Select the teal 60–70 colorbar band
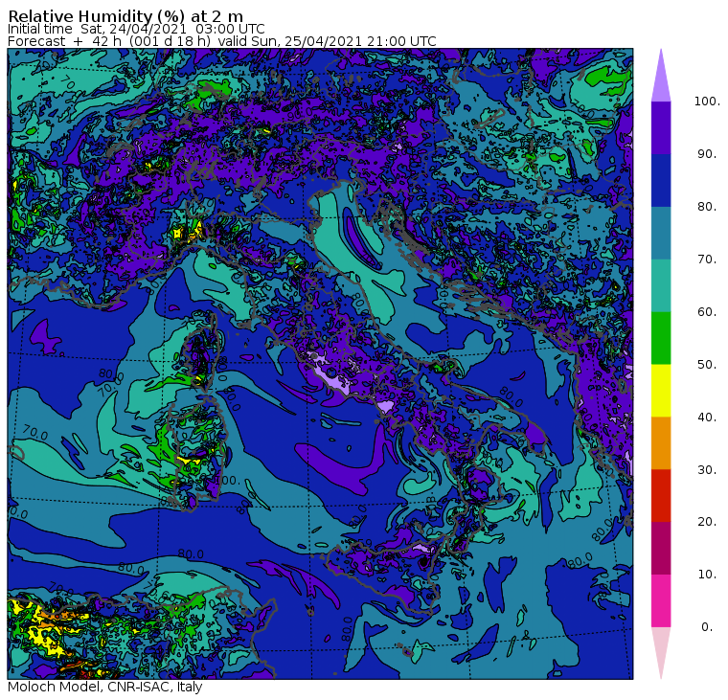 pos(661,285)
